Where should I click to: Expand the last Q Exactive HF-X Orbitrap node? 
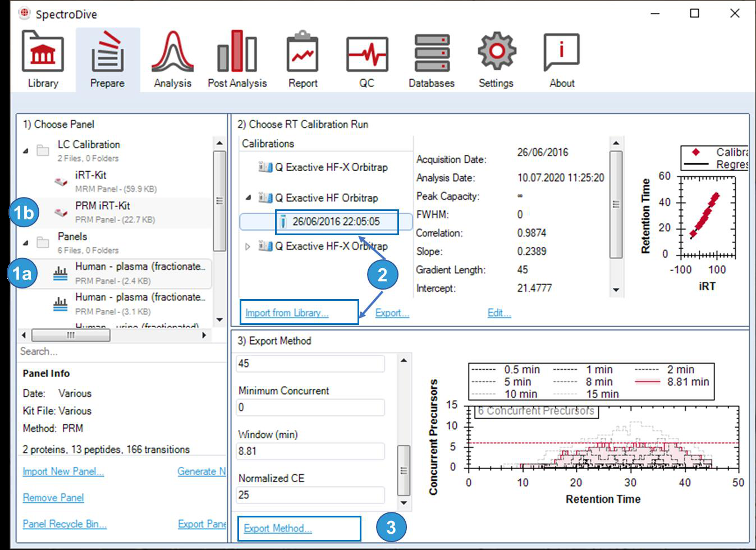248,246
